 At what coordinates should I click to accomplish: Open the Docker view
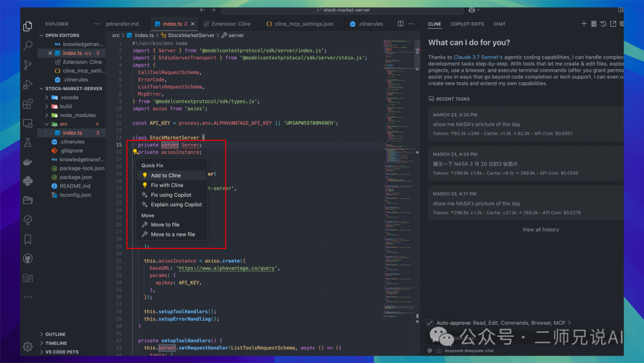pos(27,162)
